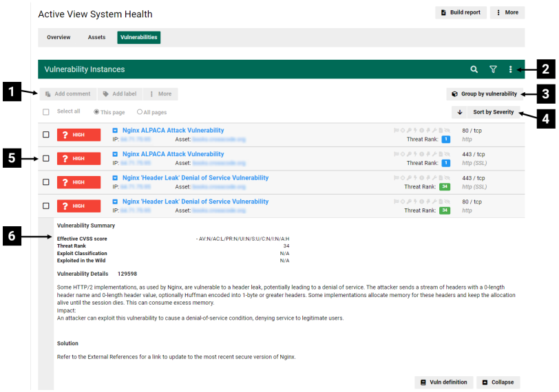Check the Select all checkbox
Viewport: 559px width, 392px height.
[46, 112]
